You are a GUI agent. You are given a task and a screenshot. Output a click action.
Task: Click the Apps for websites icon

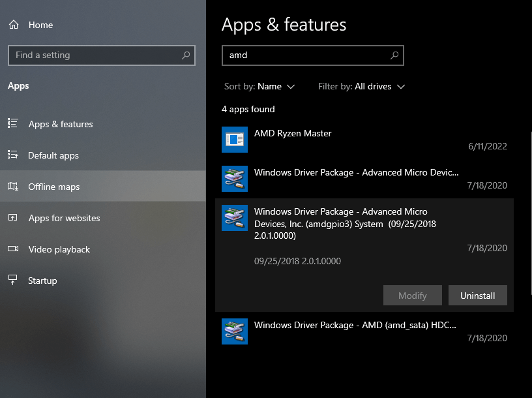click(13, 218)
